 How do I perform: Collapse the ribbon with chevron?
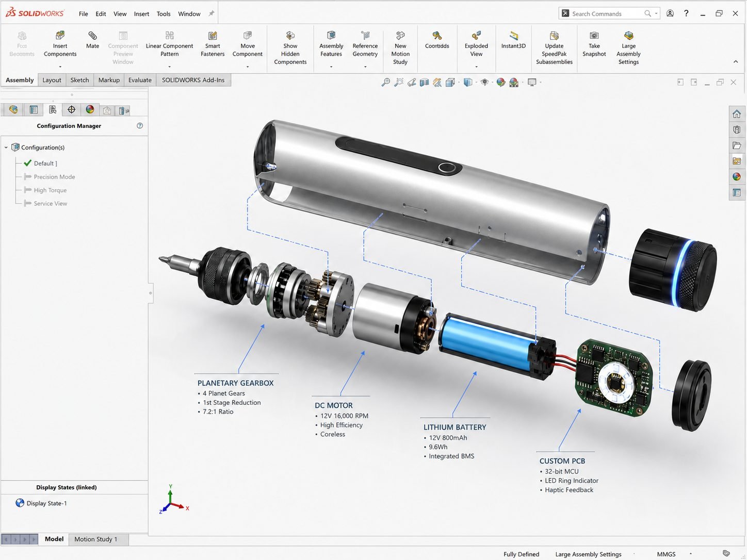tap(735, 61)
